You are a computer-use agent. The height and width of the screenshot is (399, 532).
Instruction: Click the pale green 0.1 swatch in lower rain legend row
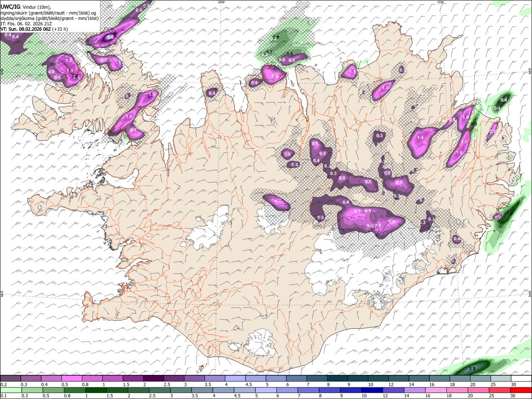tap(11, 390)
